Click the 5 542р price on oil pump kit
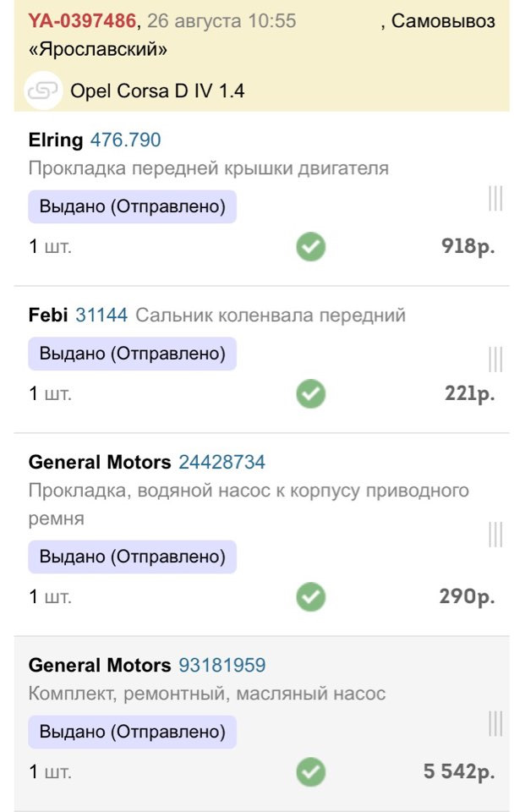 tap(460, 772)
